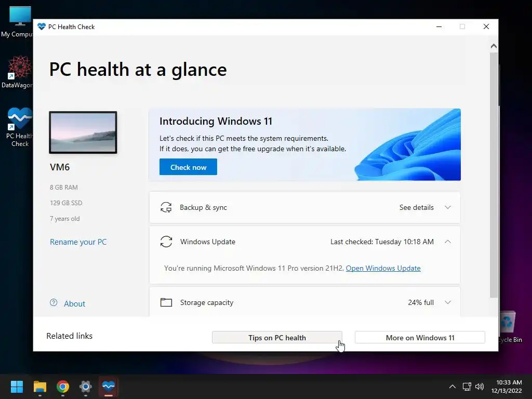Open the My Computer desktop icon
Viewport: 532px width, 399px height.
click(19, 21)
